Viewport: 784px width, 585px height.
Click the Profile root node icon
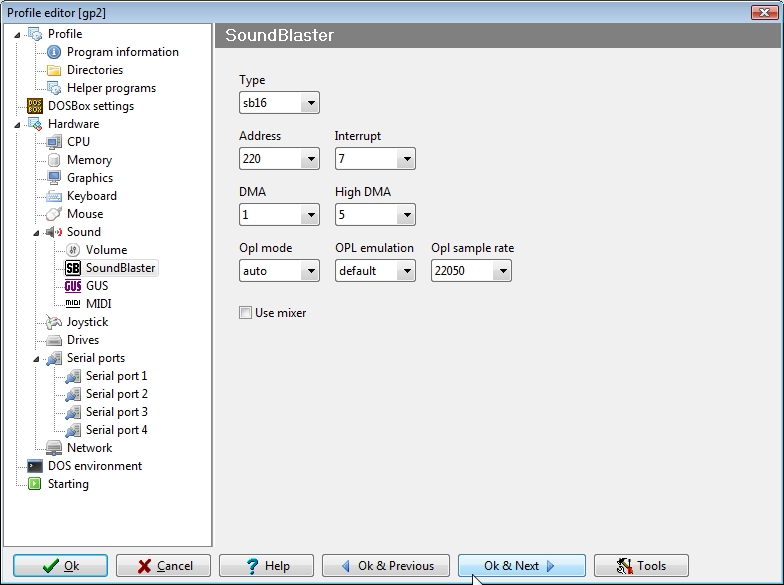click(35, 34)
